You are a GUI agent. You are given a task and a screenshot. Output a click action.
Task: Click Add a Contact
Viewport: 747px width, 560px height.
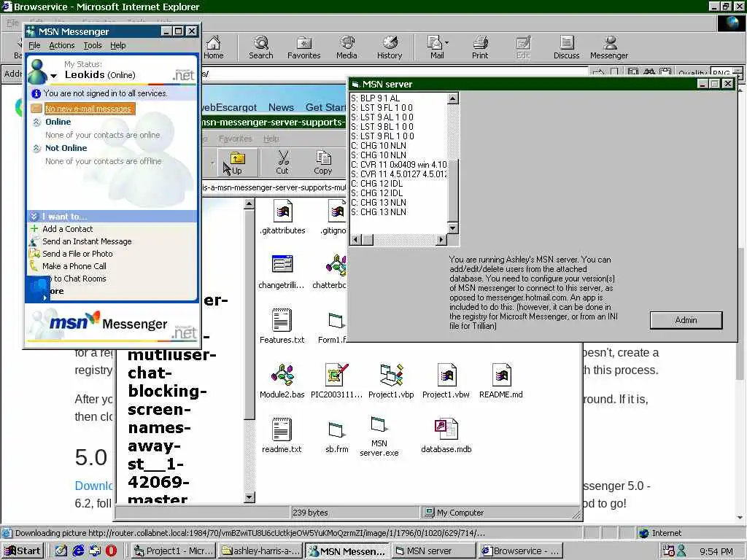point(67,229)
